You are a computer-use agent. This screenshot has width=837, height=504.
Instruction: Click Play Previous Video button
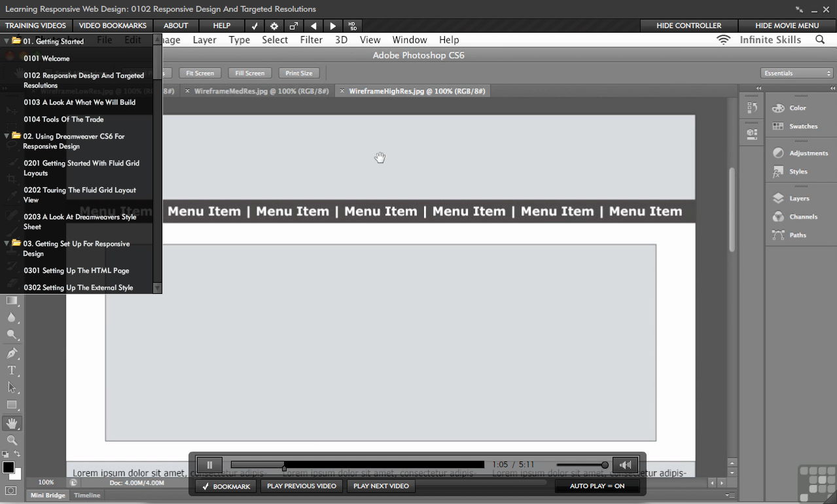pyautogui.click(x=302, y=486)
